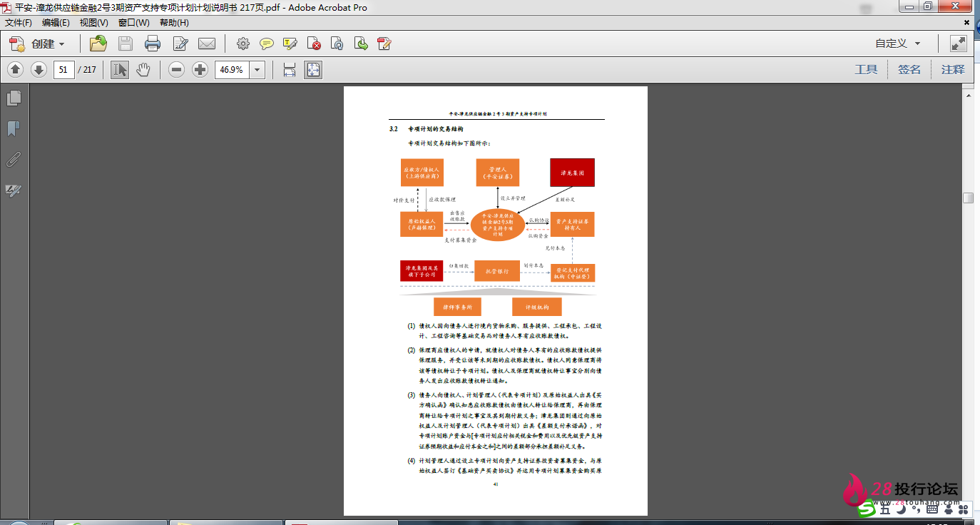
Task: Send file by email envelope icon
Action: click(207, 44)
